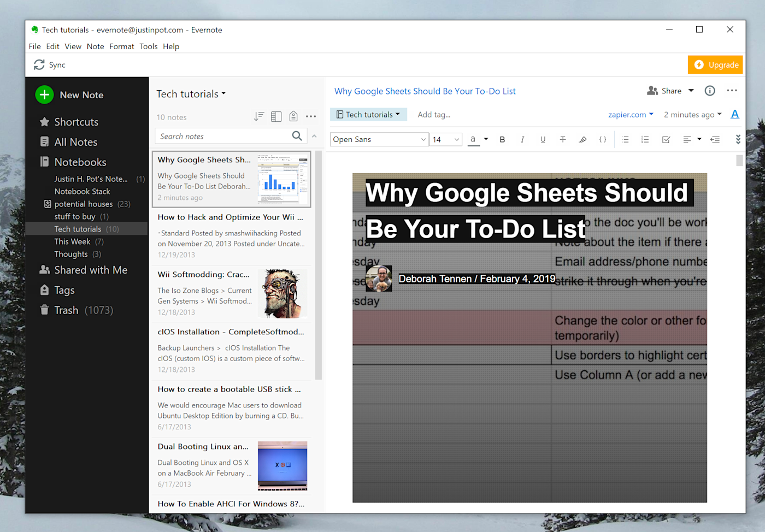Click the sort notes icon
The width and height of the screenshot is (765, 532).
tap(258, 117)
